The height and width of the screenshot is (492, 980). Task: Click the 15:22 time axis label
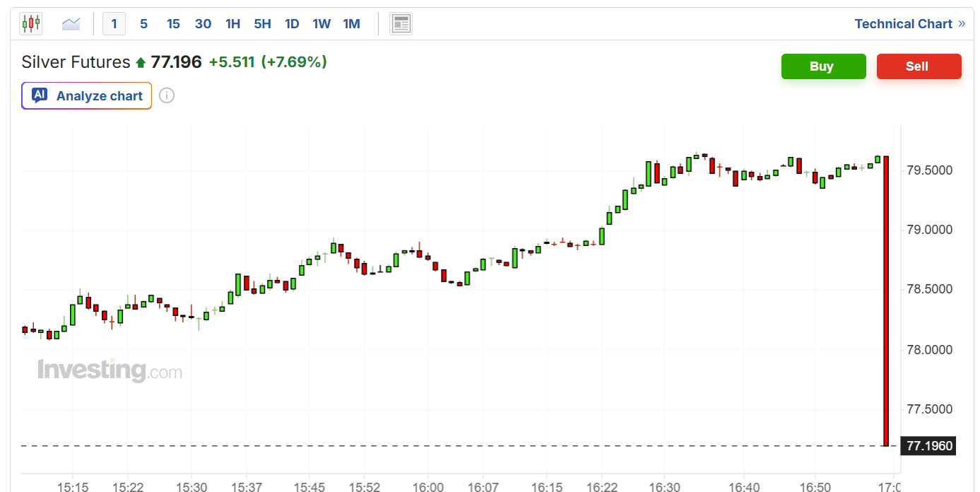128,487
